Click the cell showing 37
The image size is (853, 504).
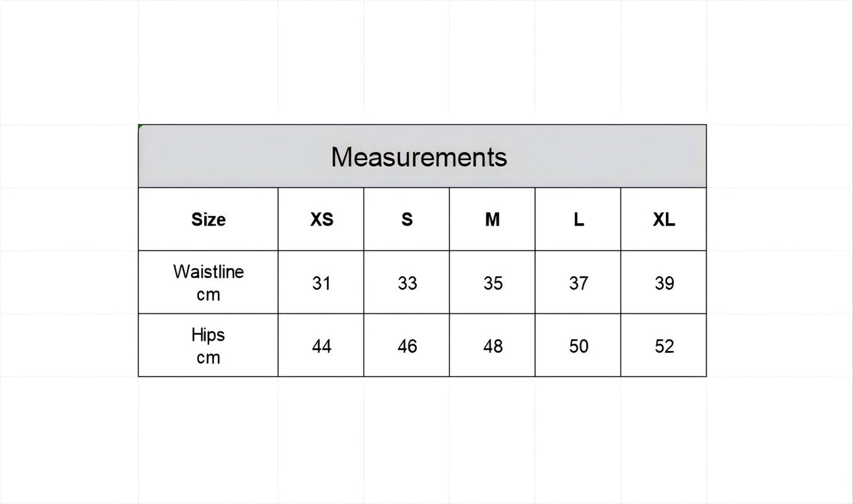[x=578, y=283]
